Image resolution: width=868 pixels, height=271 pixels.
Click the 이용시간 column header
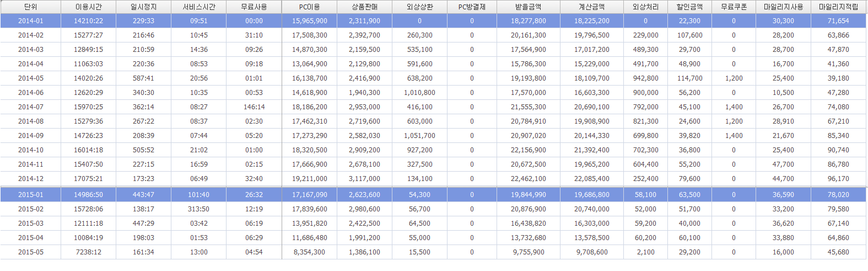coord(88,7)
